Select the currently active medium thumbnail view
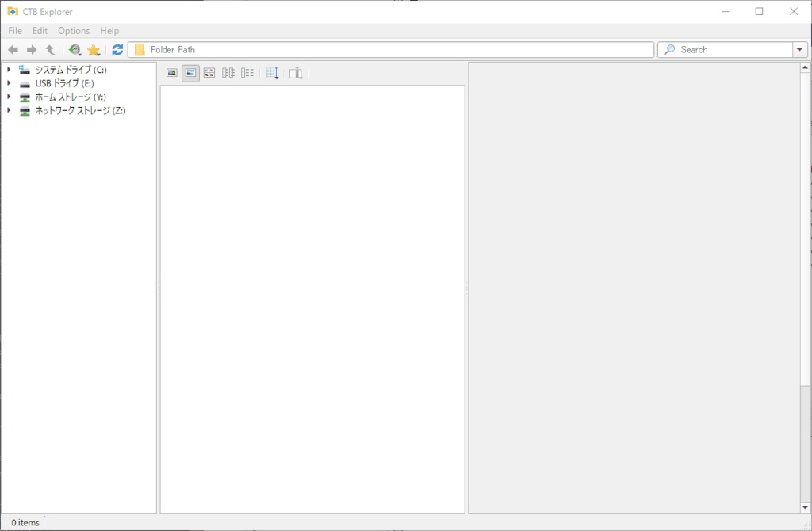 pos(190,73)
